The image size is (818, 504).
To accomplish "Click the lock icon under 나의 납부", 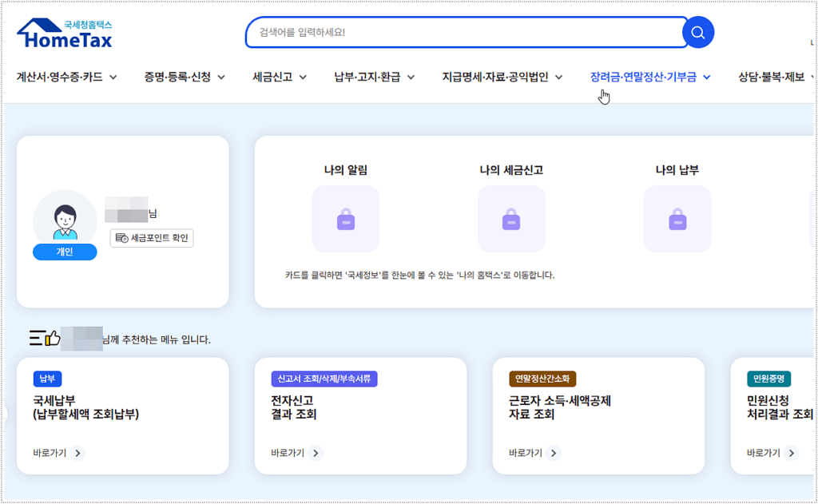I will (677, 219).
